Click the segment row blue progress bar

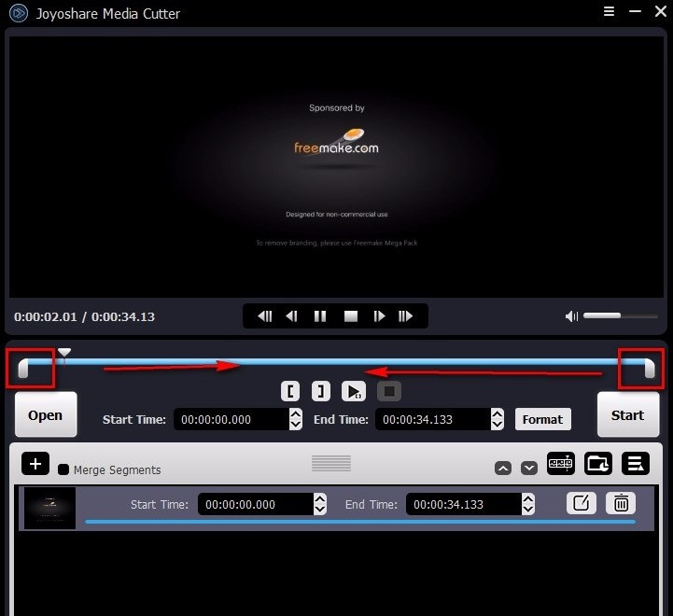(x=360, y=522)
